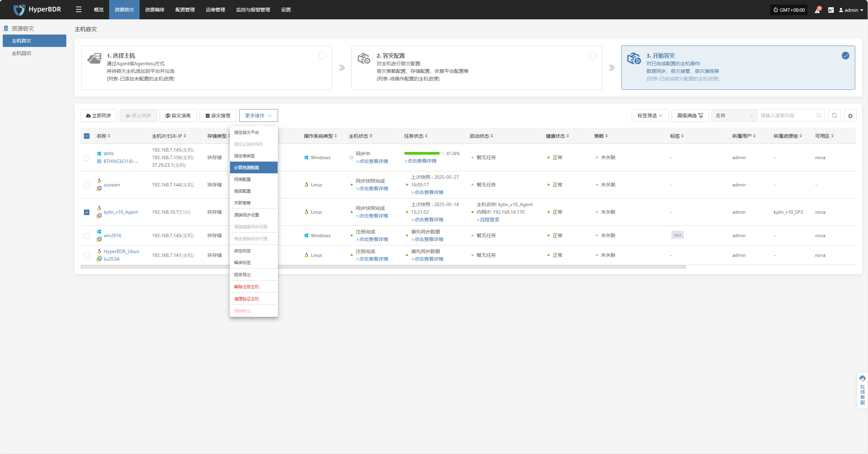868x454 pixels.
Task: Select 解除注册主机 menu entry
Action: [x=254, y=287]
